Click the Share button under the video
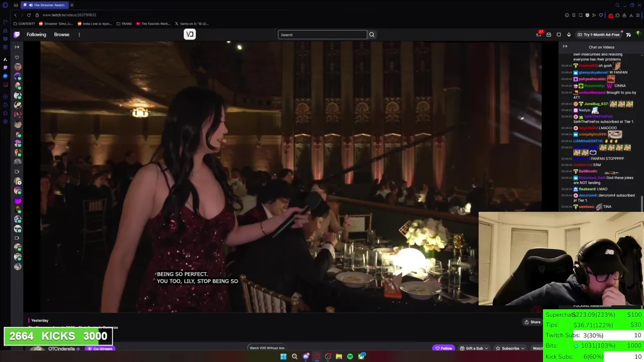 pyautogui.click(x=532, y=322)
